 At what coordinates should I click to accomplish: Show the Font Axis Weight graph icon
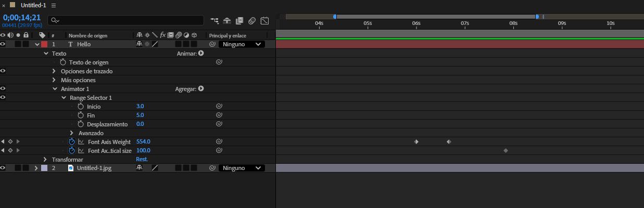click(x=81, y=142)
